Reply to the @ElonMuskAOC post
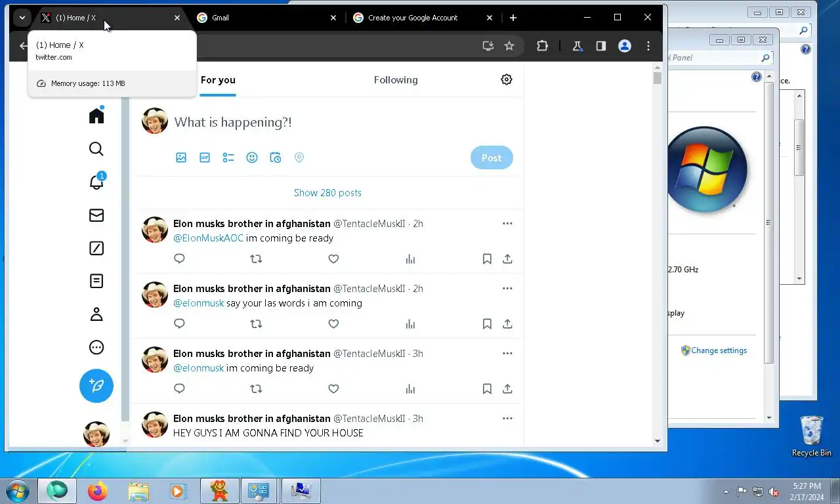Viewport: 840px width, 504px height. [179, 259]
